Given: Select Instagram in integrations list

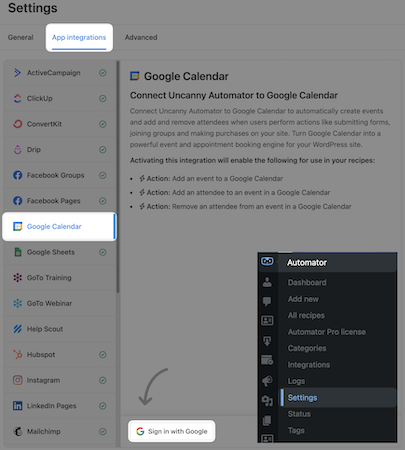Looking at the screenshot, I should tap(60, 380).
